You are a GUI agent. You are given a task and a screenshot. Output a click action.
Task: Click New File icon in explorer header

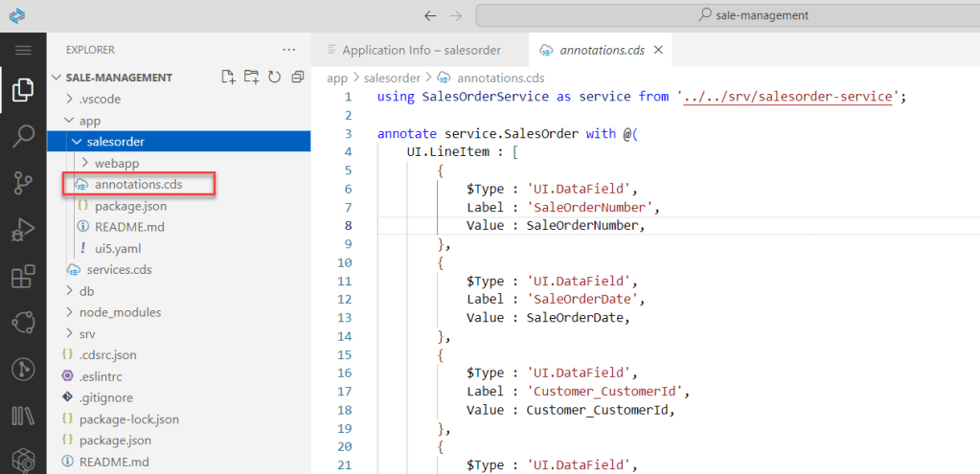228,78
